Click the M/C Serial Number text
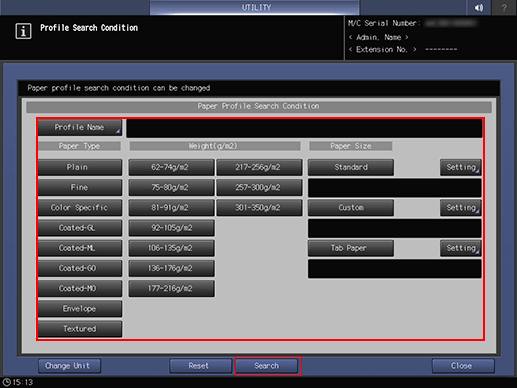517x388 pixels. tap(384, 23)
